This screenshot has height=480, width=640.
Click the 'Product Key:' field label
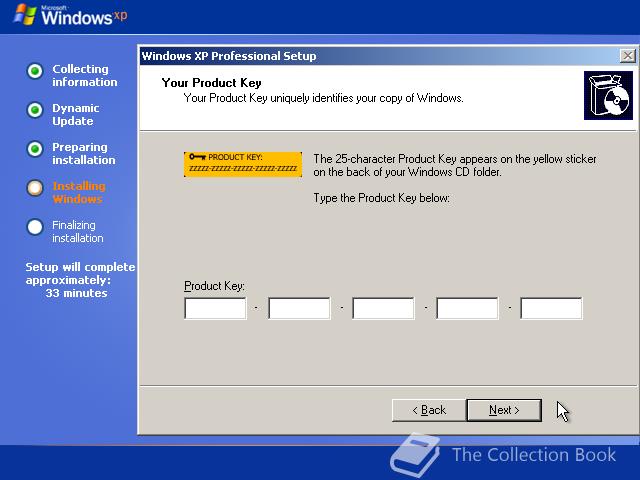(214, 286)
